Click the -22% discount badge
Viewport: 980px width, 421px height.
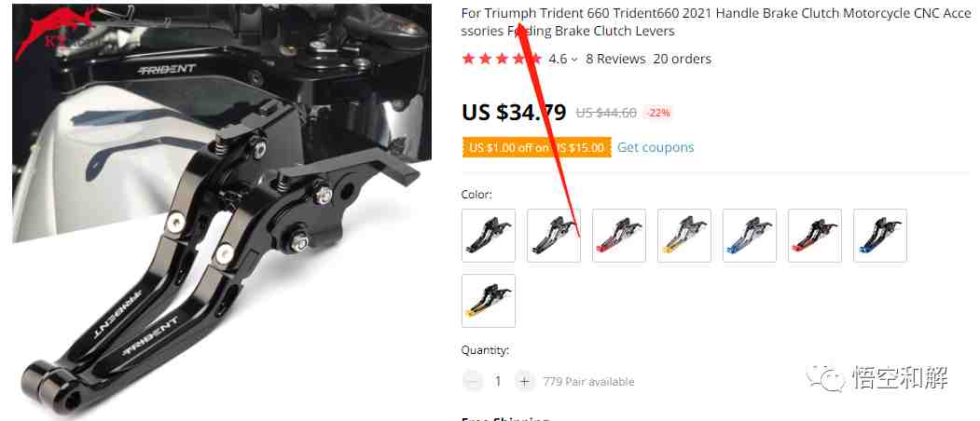(x=658, y=113)
